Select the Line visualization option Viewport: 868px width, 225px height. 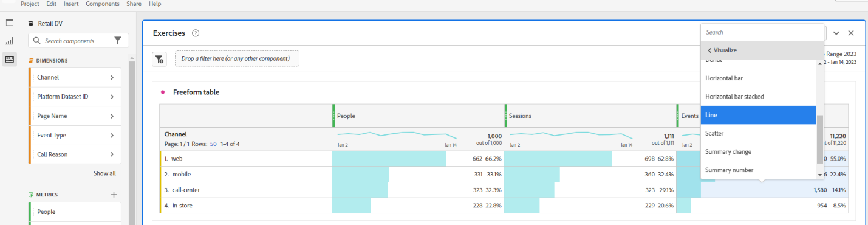[758, 115]
